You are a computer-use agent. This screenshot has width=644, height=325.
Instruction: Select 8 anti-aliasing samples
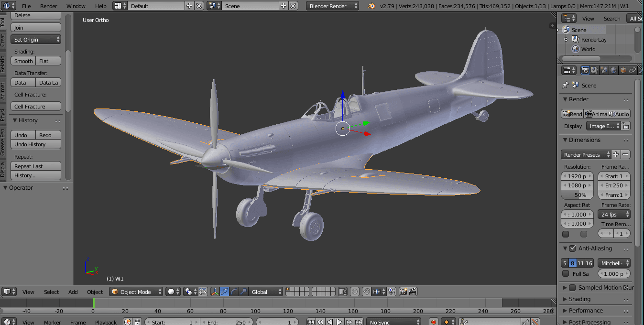coord(573,263)
